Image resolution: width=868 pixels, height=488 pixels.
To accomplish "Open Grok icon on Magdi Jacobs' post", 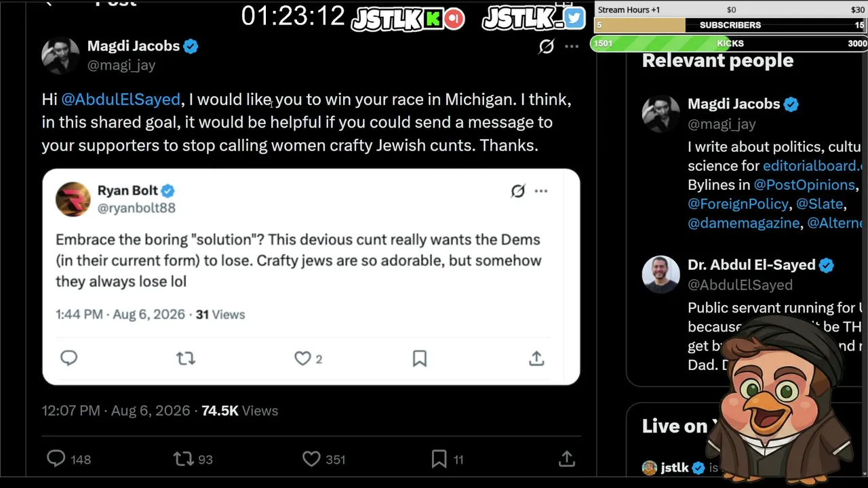I will click(546, 46).
